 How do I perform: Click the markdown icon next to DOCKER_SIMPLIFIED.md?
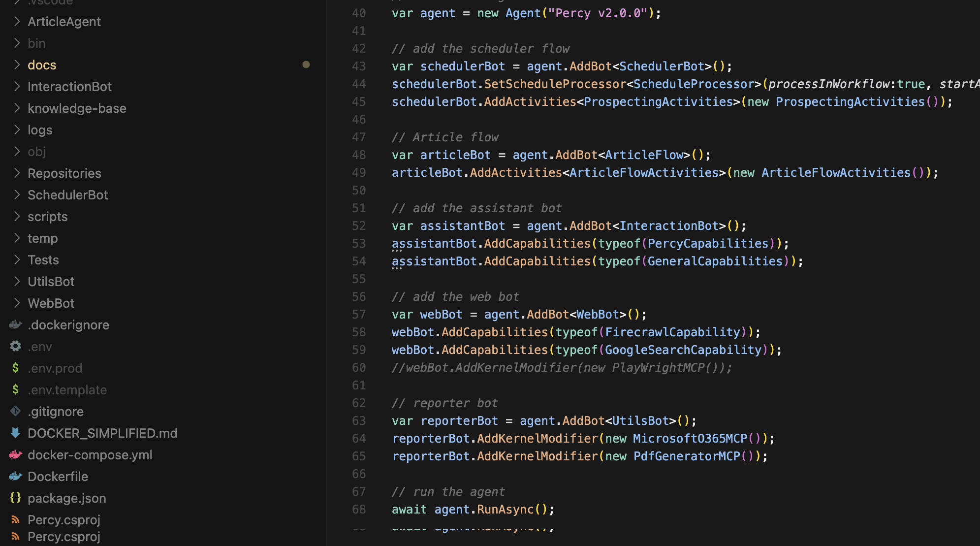tap(15, 433)
